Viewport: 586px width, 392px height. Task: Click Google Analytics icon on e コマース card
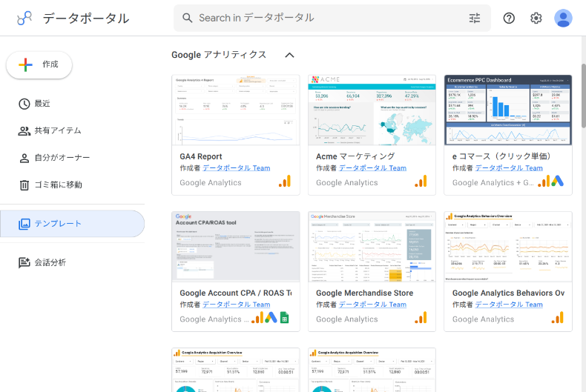(x=544, y=181)
